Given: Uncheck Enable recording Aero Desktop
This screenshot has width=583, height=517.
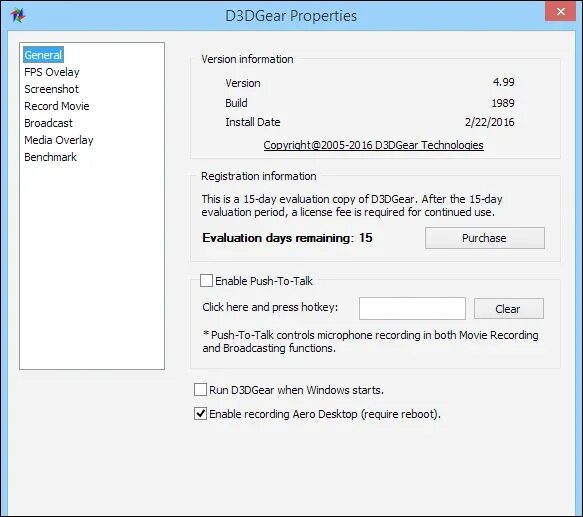Looking at the screenshot, I should pyautogui.click(x=200, y=414).
